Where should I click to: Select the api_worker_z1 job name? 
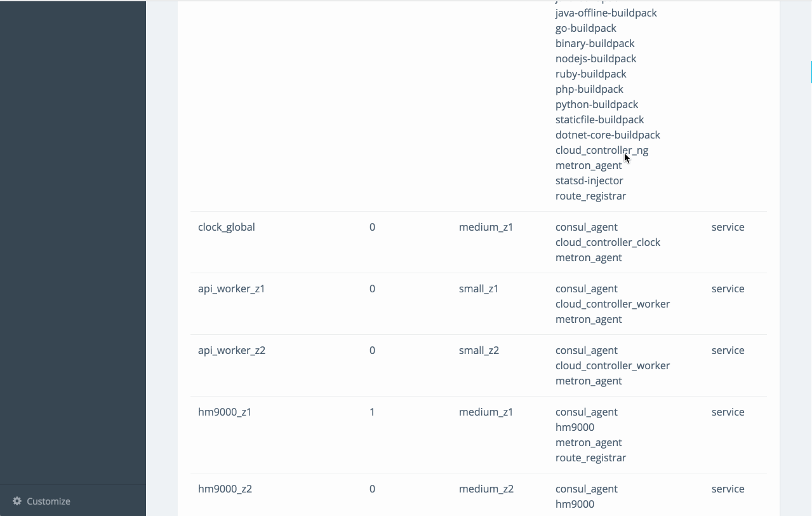pos(232,289)
